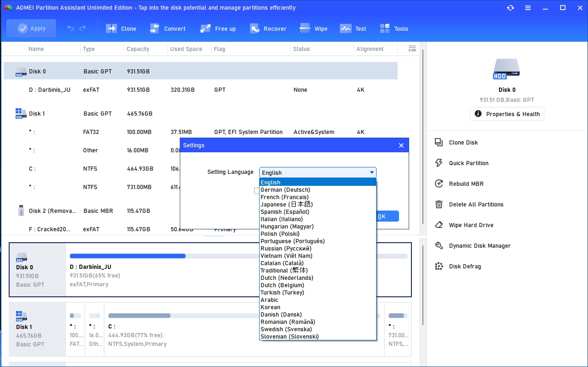Image resolution: width=588 pixels, height=367 pixels.
Task: Sort by the Used Space column header
Action: 186,49
